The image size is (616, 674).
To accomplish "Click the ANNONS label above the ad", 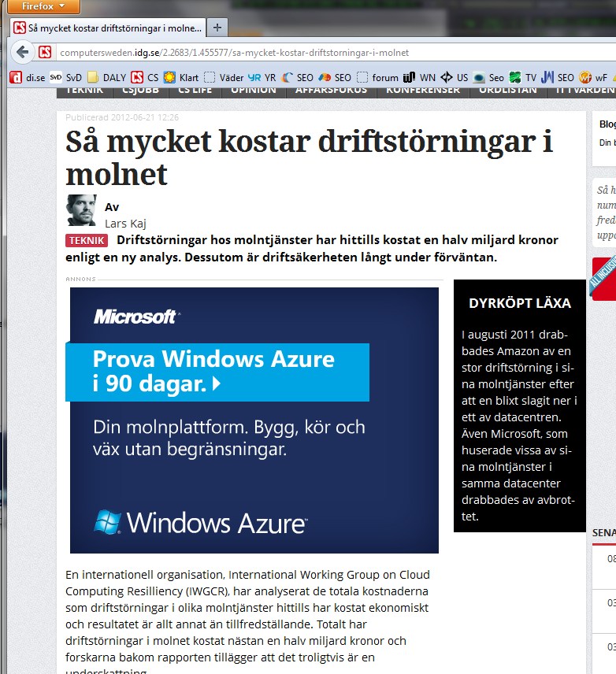I will [x=80, y=279].
